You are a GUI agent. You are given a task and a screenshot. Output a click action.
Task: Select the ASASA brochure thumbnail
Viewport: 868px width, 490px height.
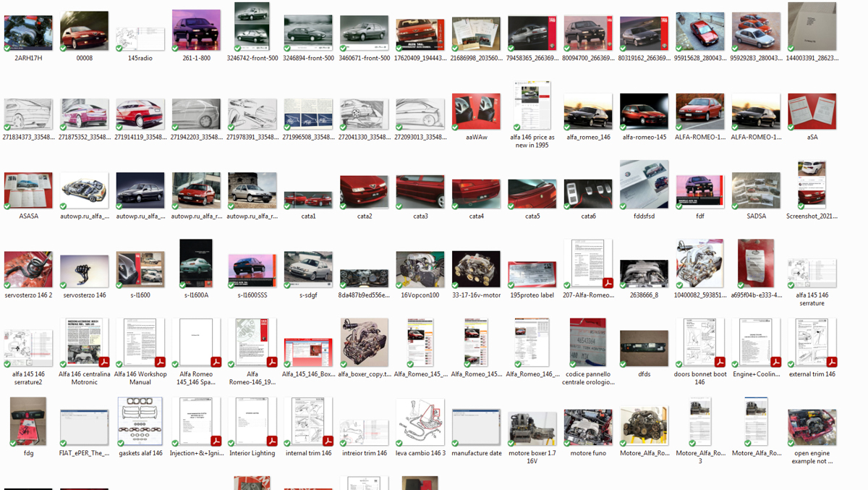click(28, 191)
